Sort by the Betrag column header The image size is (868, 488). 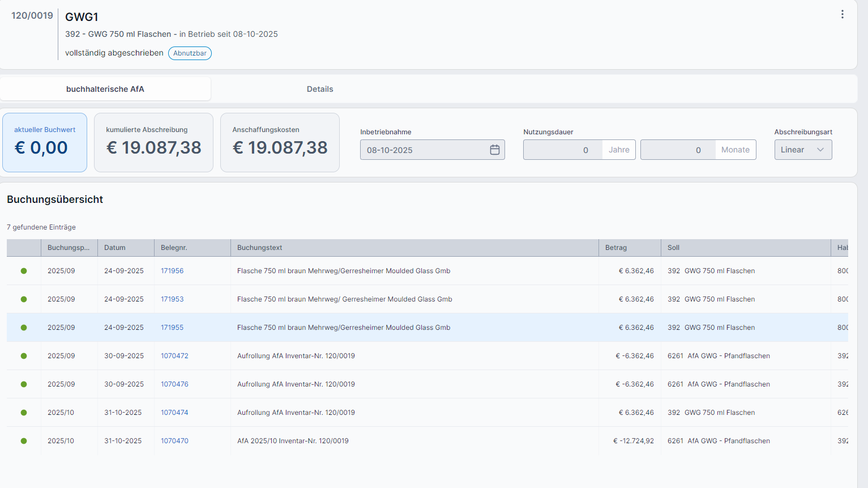pos(616,248)
